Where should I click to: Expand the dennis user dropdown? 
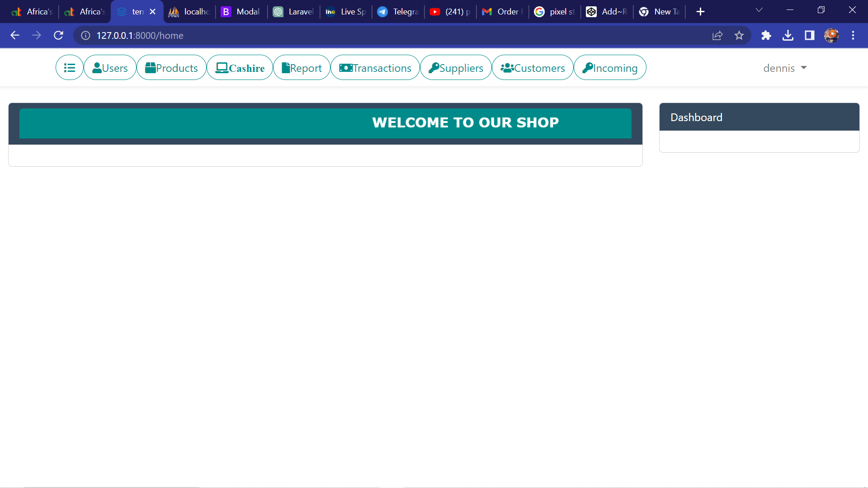pyautogui.click(x=785, y=68)
